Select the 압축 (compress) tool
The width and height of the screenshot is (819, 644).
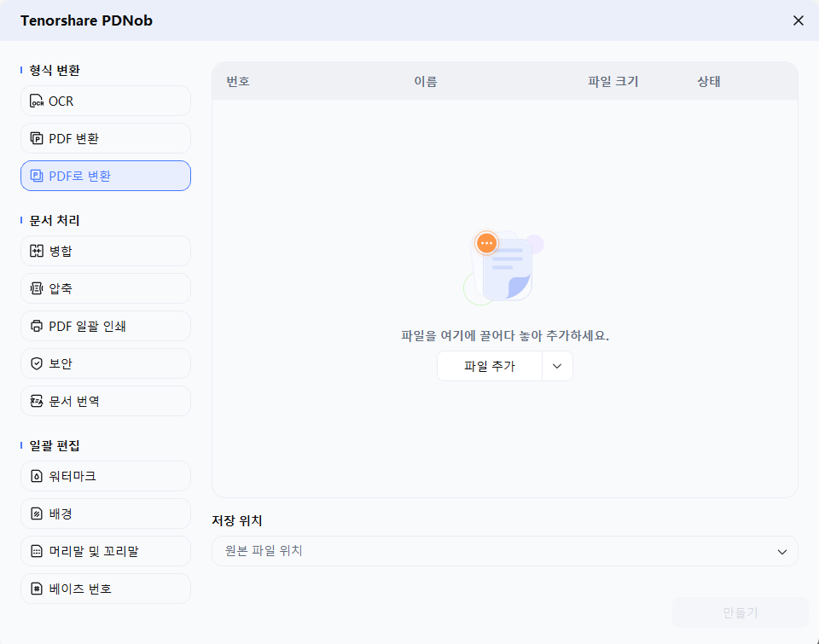click(x=106, y=288)
